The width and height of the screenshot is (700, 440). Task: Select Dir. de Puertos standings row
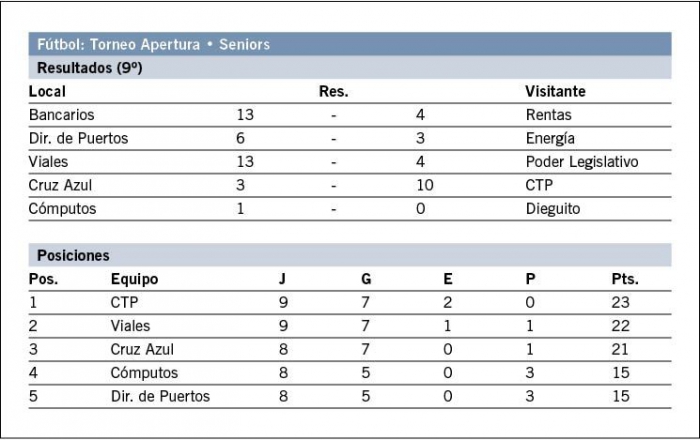[x=350, y=396]
